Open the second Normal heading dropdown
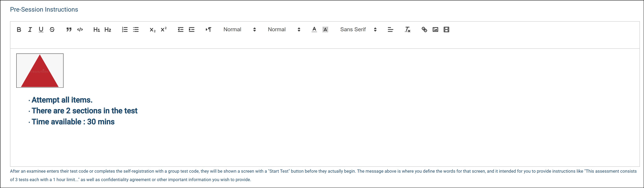This screenshot has height=188, width=644. coord(284,29)
